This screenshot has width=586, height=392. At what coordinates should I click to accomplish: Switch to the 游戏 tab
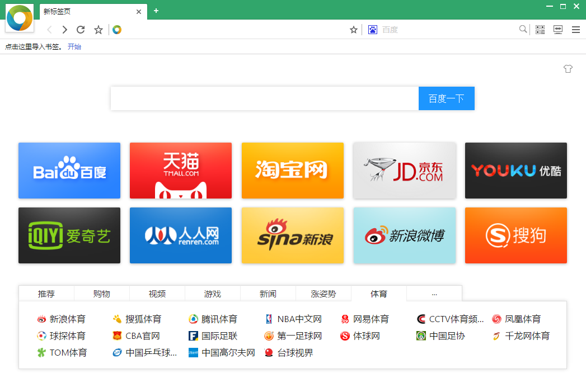click(213, 294)
